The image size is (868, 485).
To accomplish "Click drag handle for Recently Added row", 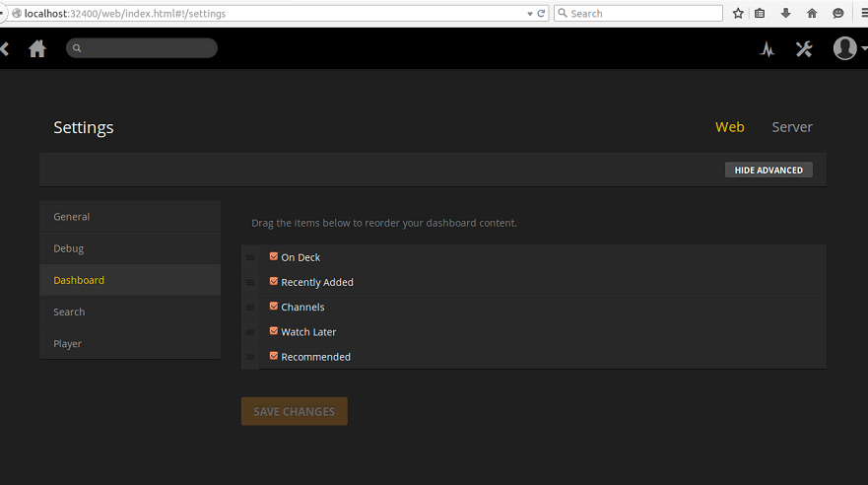I will point(250,282).
